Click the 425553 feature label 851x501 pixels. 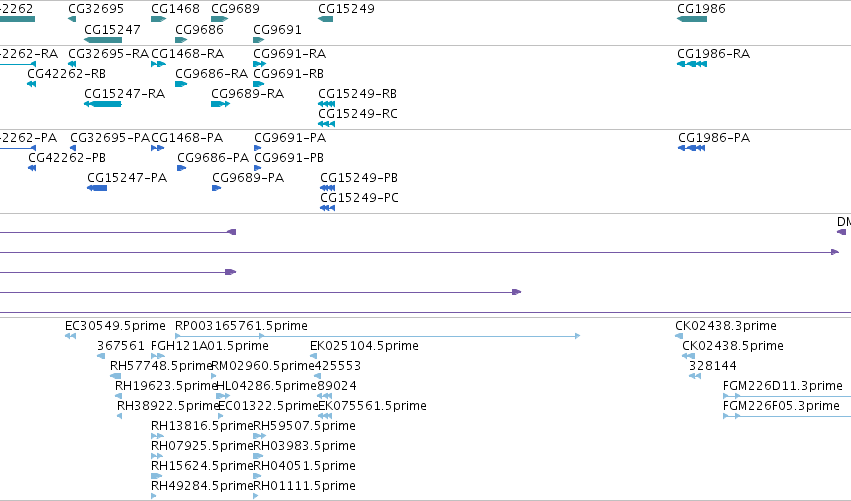[x=338, y=366]
